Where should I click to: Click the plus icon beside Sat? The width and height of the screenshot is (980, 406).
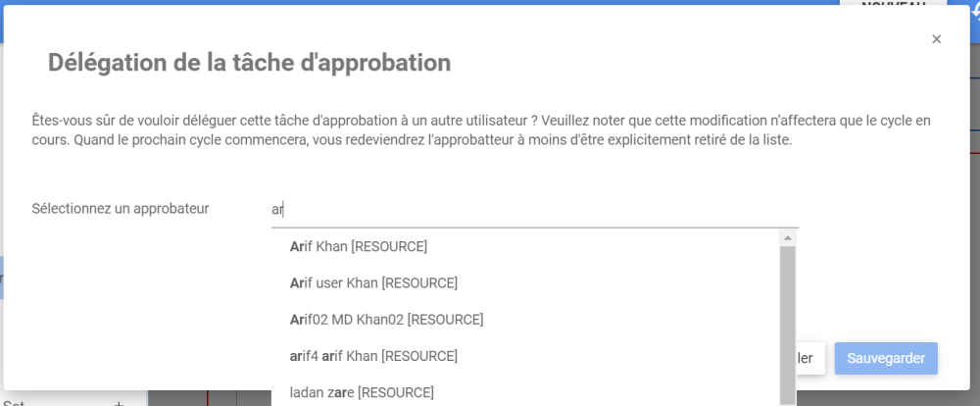pos(119,403)
